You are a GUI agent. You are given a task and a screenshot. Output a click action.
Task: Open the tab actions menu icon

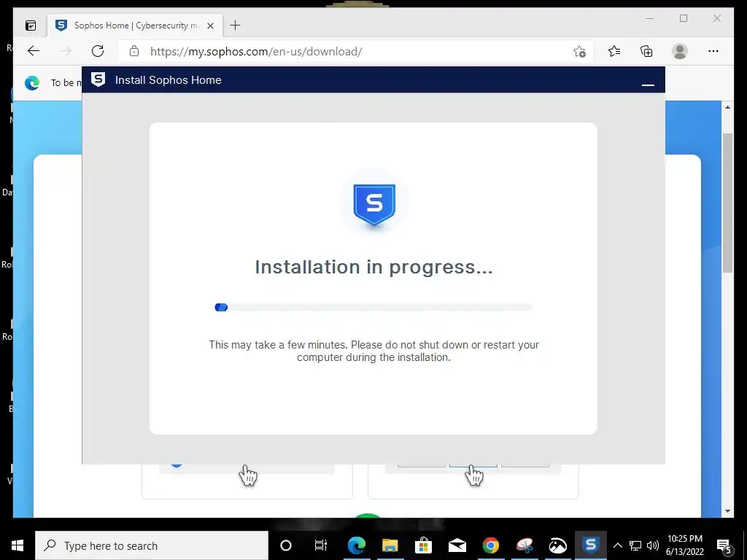point(31,26)
